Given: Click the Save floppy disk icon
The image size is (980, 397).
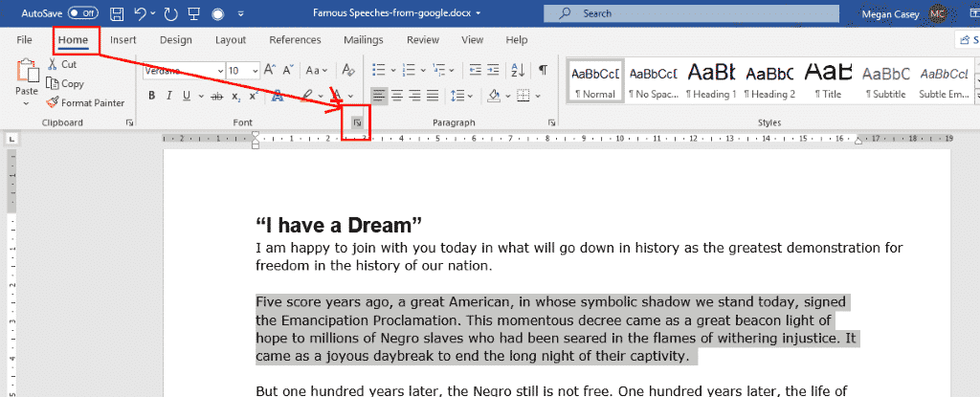Looking at the screenshot, I should pyautogui.click(x=116, y=13).
